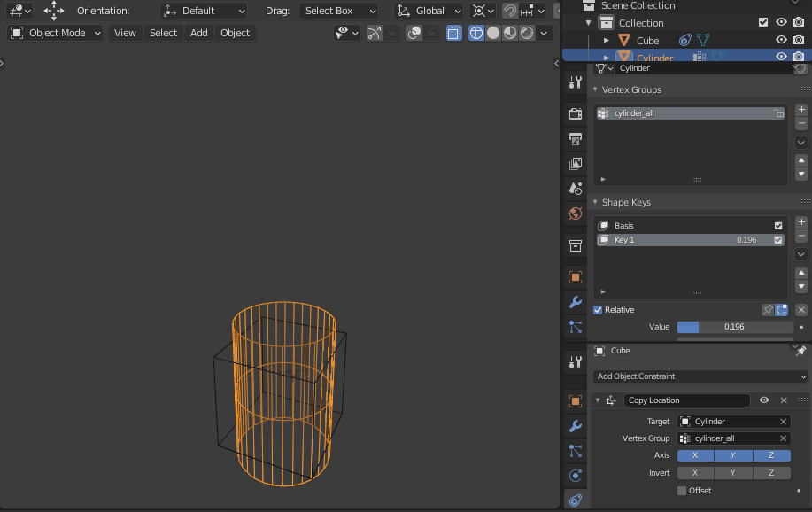Switch viewport shading to Rendered mode

tap(526, 33)
